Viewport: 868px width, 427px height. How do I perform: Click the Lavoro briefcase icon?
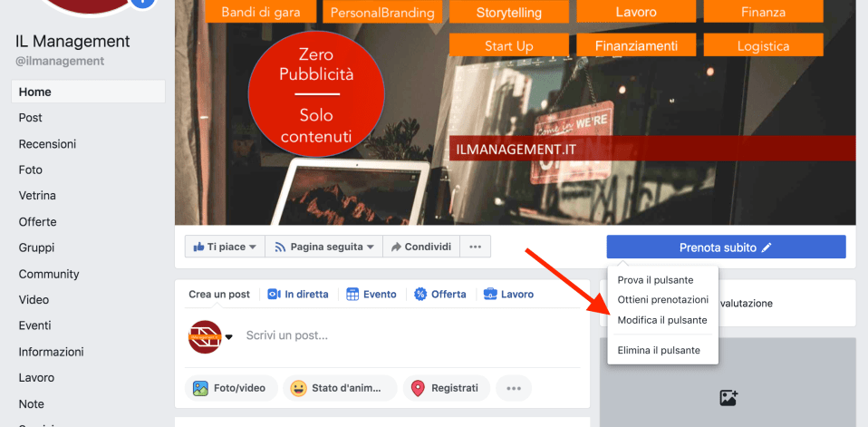pos(490,295)
